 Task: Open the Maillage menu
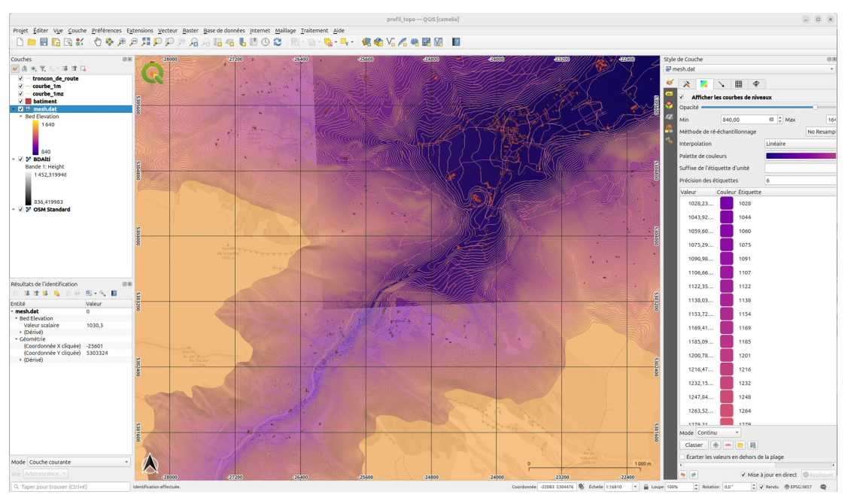[x=285, y=31]
